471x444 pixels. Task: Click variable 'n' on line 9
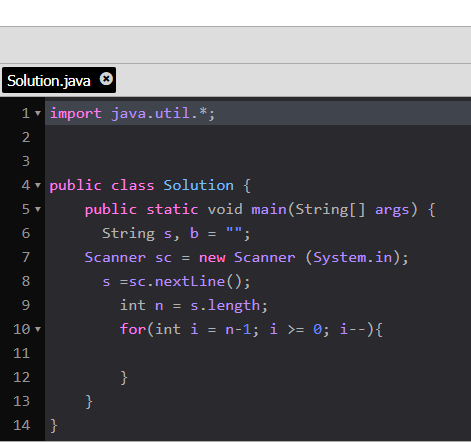point(159,306)
